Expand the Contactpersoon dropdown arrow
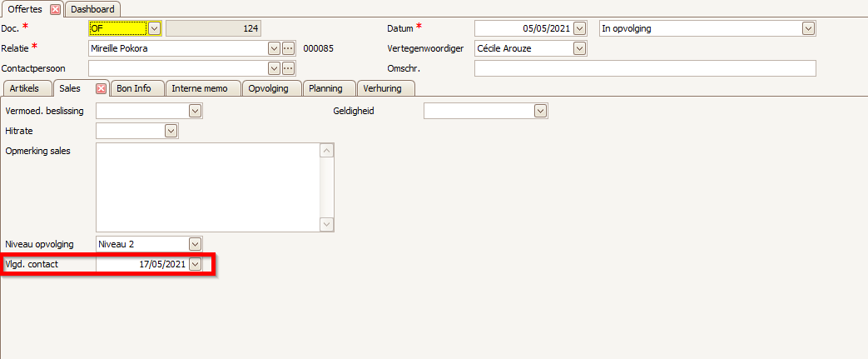The height and width of the screenshot is (359, 868). (x=274, y=68)
